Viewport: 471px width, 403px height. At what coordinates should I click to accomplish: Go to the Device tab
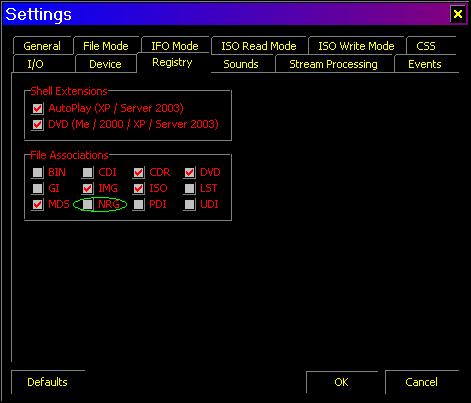point(105,64)
